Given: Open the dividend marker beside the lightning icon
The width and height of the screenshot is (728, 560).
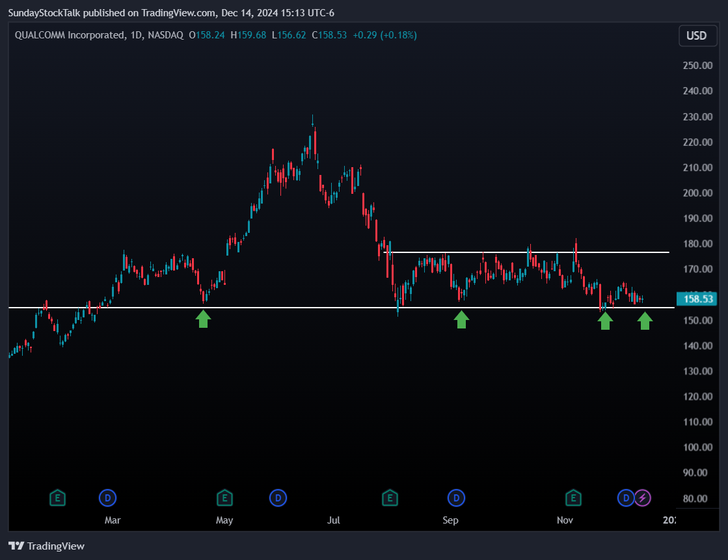Looking at the screenshot, I should click(x=625, y=498).
